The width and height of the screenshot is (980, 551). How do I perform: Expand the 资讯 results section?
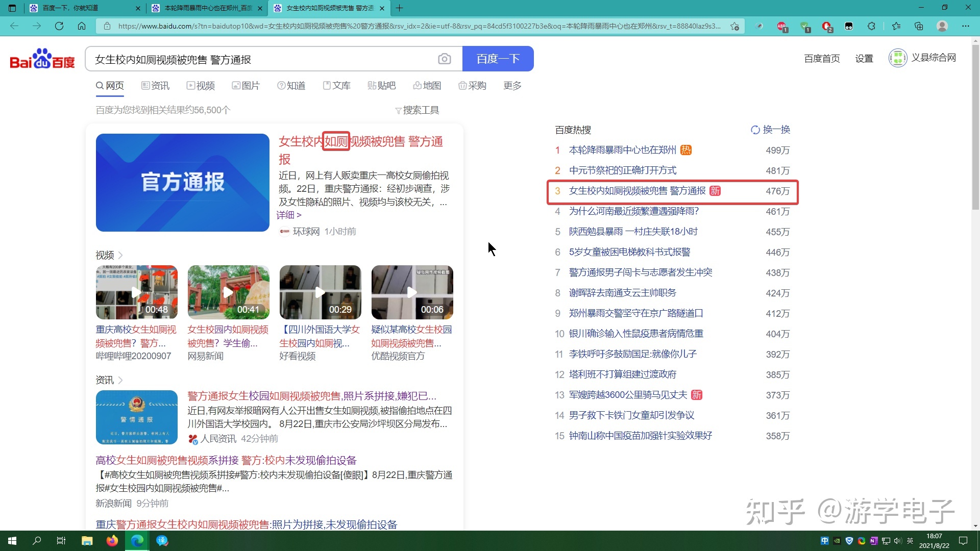click(109, 380)
